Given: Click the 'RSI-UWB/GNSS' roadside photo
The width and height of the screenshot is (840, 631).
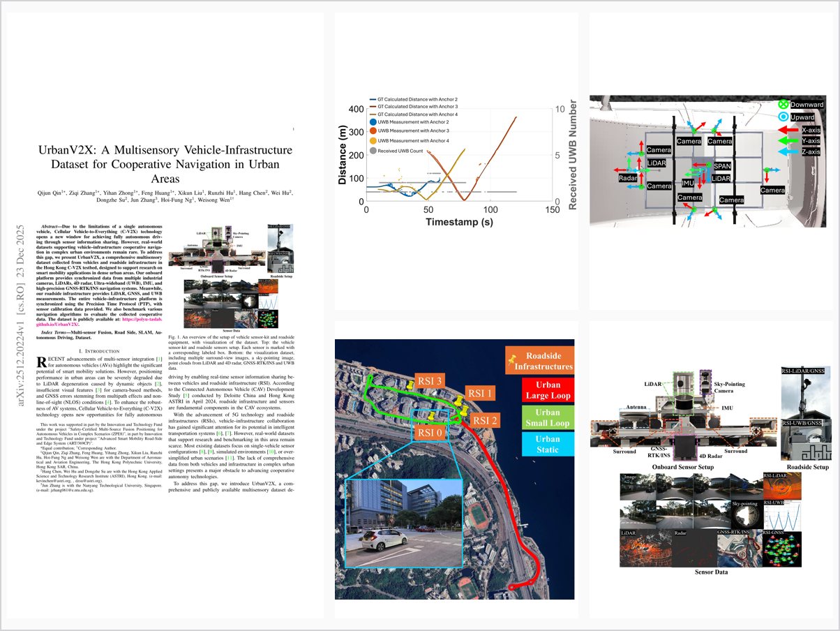Looking at the screenshot, I should pos(806,440).
